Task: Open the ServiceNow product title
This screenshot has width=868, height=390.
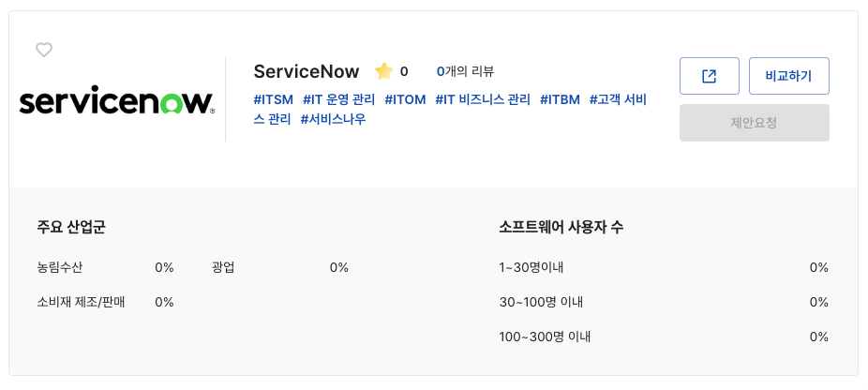Action: point(307,71)
